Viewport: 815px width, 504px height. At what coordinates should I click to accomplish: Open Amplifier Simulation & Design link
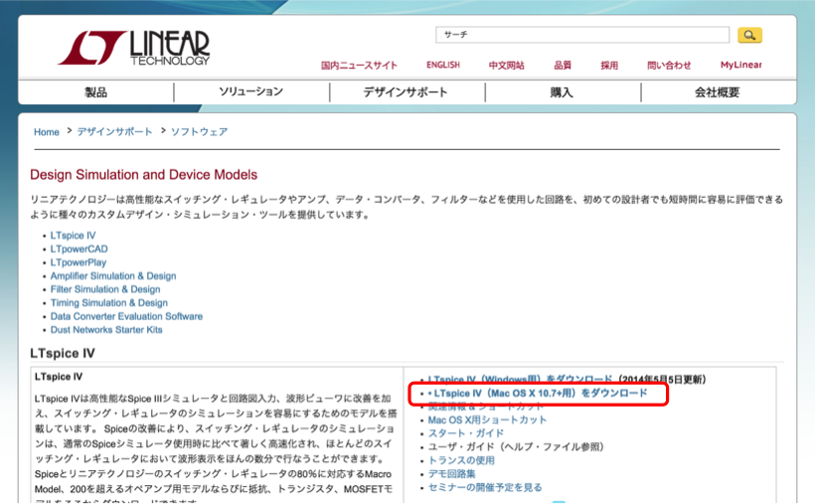pyautogui.click(x=113, y=276)
